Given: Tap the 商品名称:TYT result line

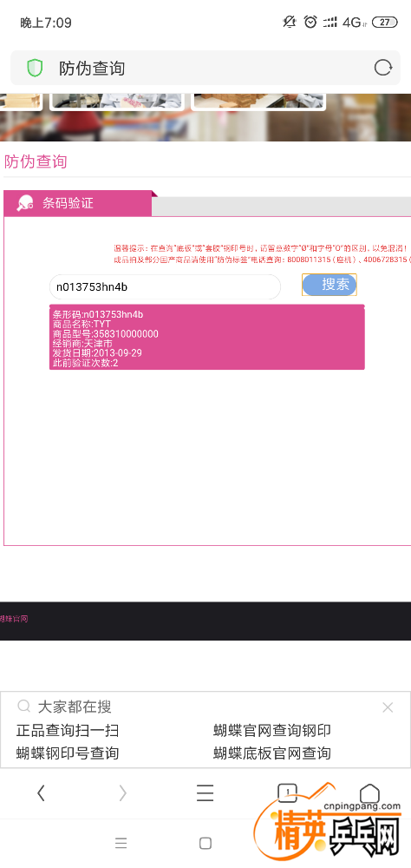Looking at the screenshot, I should (82, 324).
